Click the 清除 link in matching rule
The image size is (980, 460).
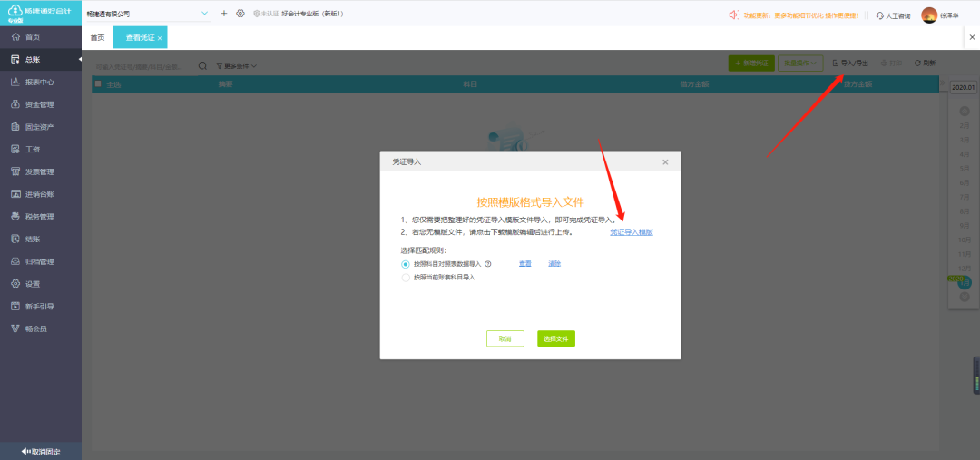coord(554,264)
